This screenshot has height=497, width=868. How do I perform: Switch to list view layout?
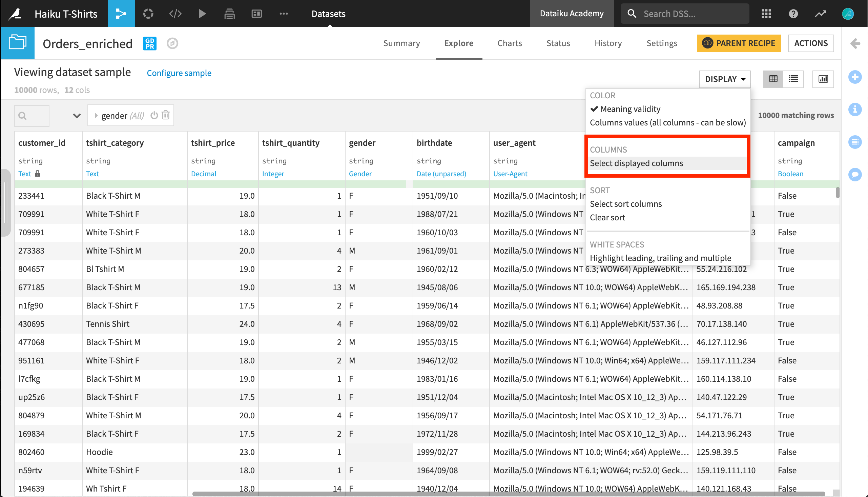click(793, 79)
